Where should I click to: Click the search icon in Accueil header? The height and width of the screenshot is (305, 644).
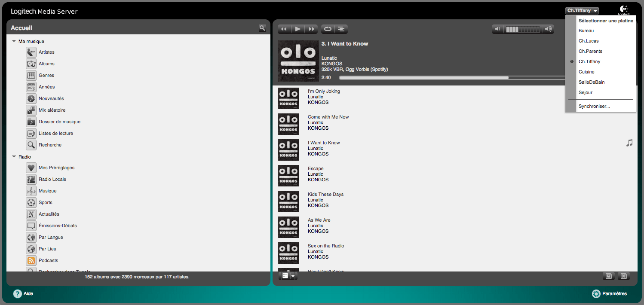[x=262, y=28]
